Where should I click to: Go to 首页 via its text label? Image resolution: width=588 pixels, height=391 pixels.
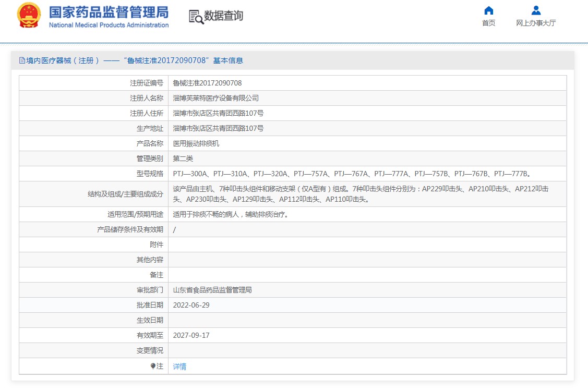(x=488, y=23)
